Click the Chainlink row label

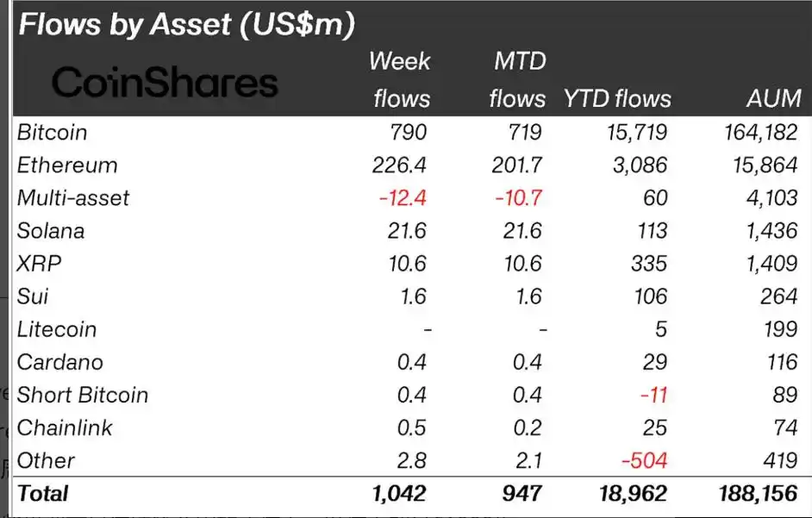pyautogui.click(x=65, y=427)
